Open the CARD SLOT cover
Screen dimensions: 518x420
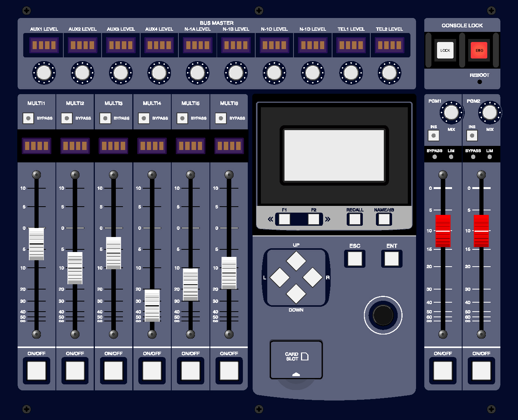(x=296, y=360)
